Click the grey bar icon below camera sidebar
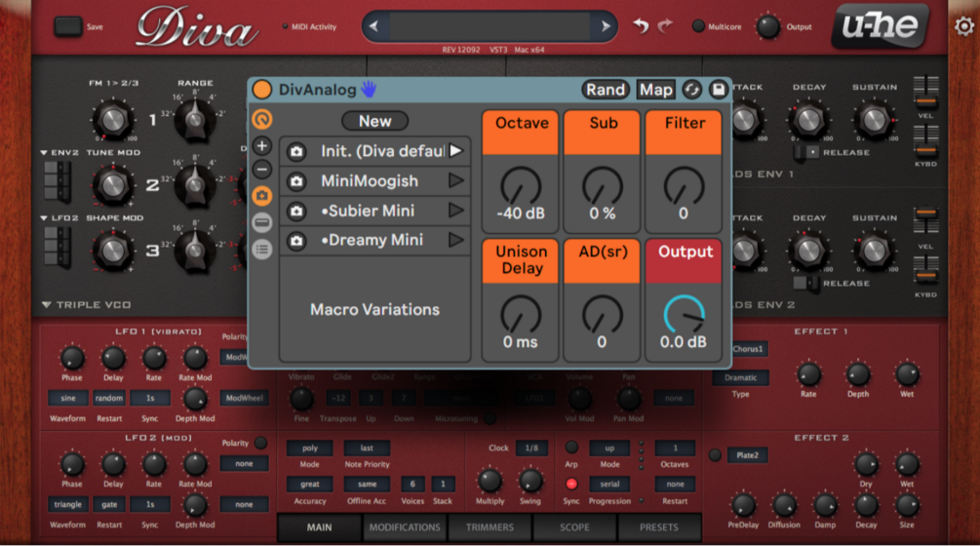The height and width of the screenshot is (546, 980). pos(262,222)
